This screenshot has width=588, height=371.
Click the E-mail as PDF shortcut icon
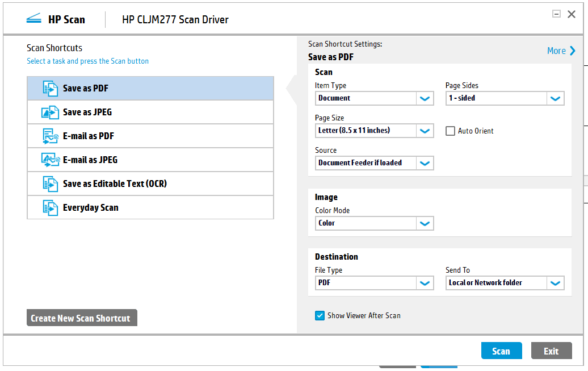tap(51, 136)
